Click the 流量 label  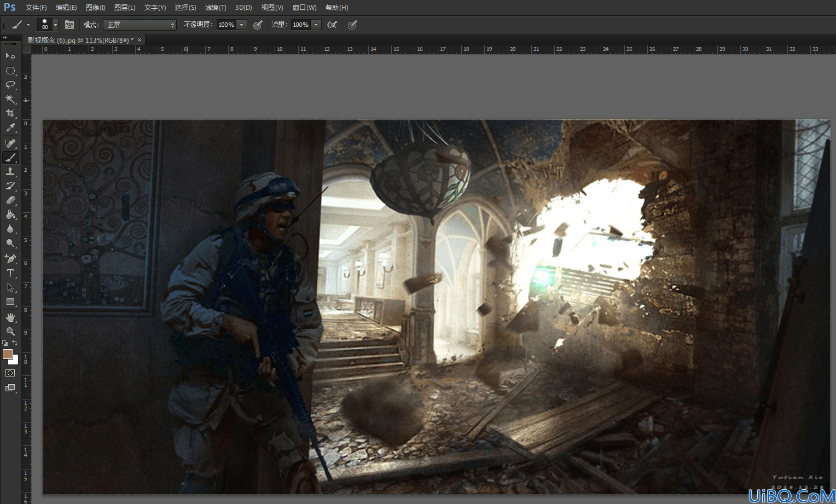coord(280,25)
